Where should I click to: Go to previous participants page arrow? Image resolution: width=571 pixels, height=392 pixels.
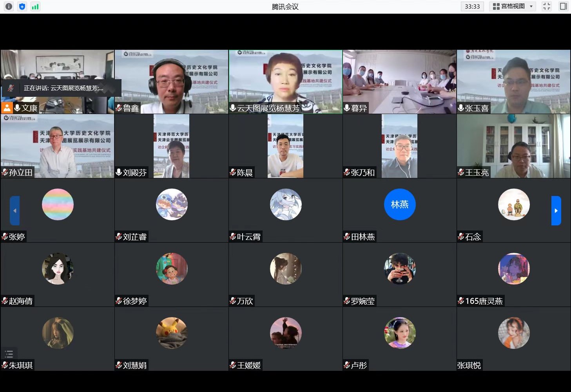click(x=15, y=211)
